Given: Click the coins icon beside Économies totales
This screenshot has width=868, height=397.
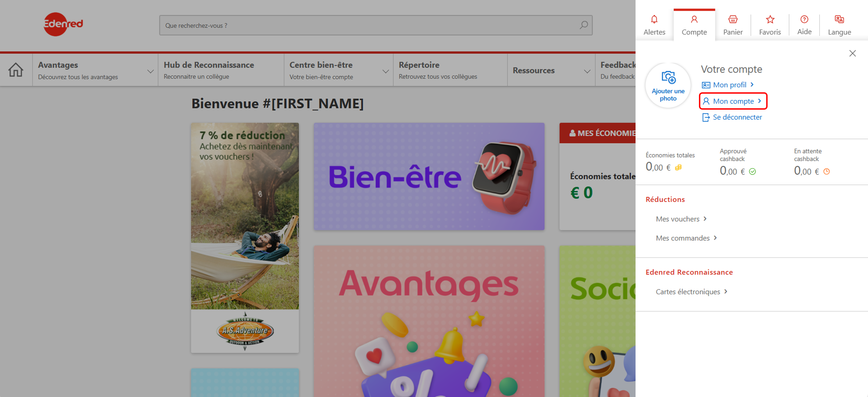Looking at the screenshot, I should point(678,167).
